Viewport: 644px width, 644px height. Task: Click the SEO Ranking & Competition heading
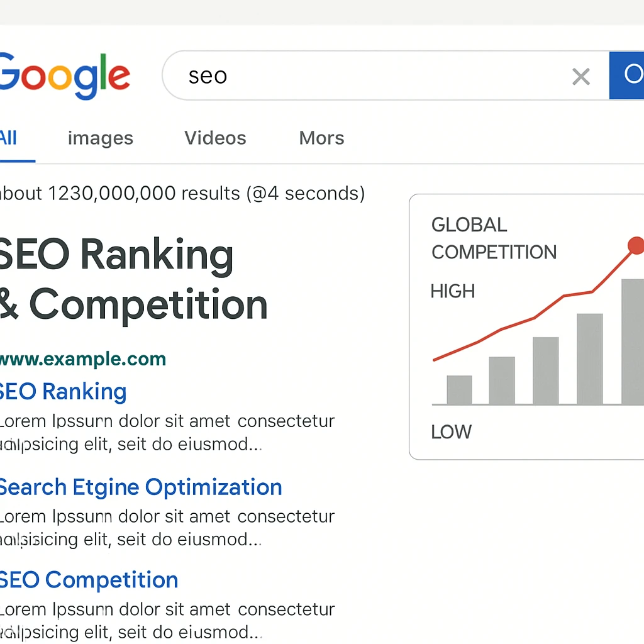click(x=133, y=279)
